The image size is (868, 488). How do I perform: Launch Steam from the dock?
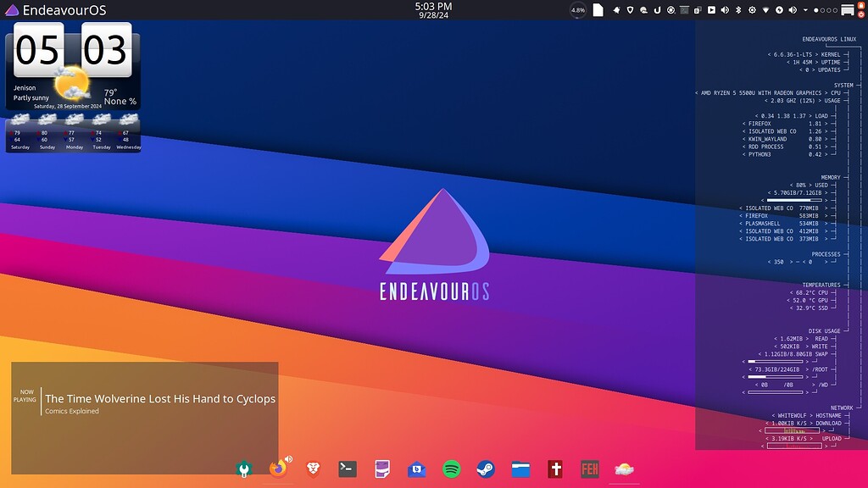tap(485, 469)
